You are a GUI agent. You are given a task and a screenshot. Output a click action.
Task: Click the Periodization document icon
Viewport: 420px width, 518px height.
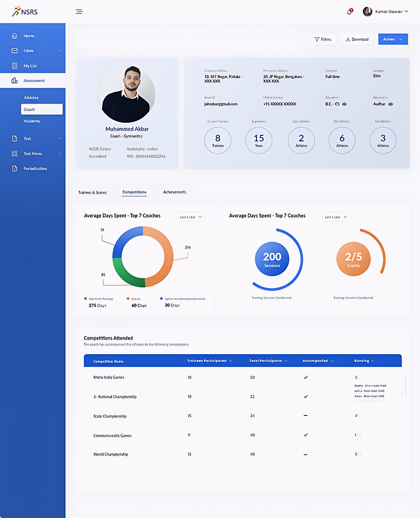14,168
